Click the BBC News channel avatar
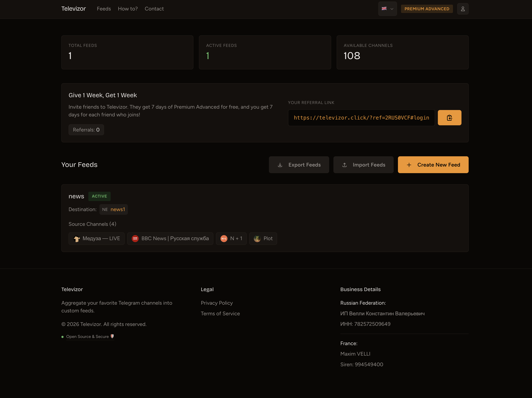Screen dimensions: 532x398 [135, 239]
